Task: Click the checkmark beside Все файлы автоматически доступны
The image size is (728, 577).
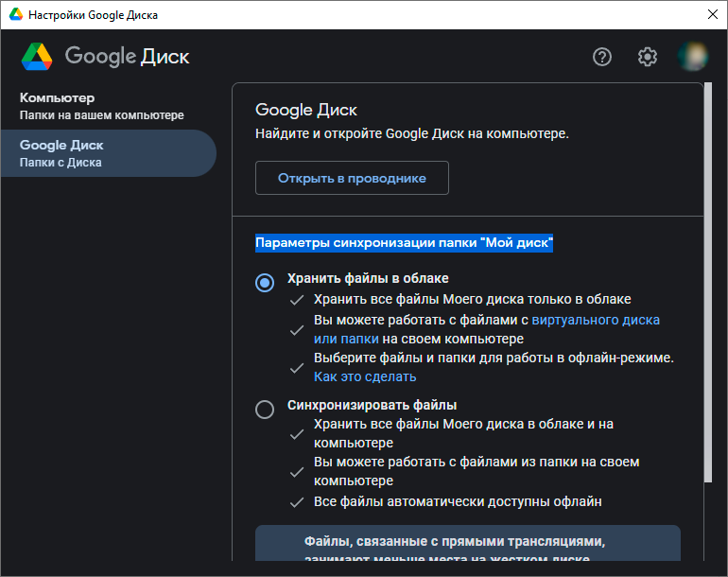Action: [297, 502]
